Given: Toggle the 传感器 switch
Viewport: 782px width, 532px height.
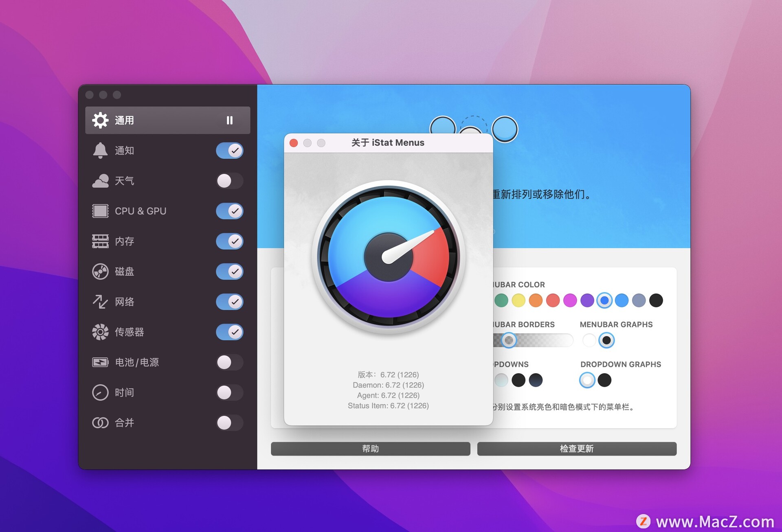Looking at the screenshot, I should (x=230, y=332).
